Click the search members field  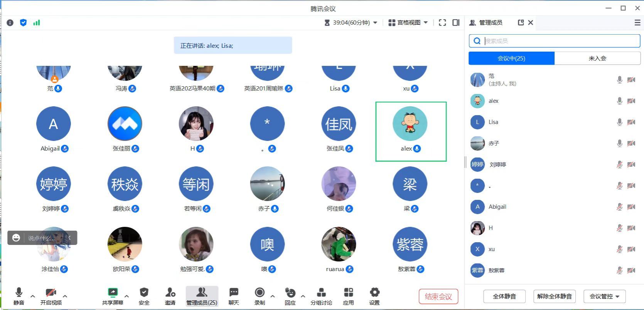pyautogui.click(x=559, y=41)
